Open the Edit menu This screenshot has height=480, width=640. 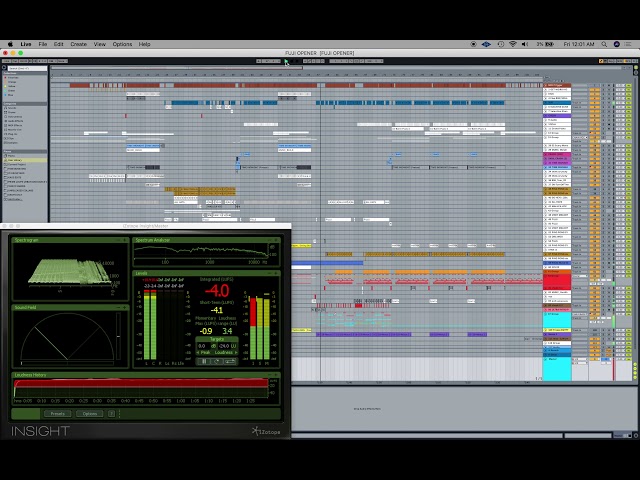58,44
